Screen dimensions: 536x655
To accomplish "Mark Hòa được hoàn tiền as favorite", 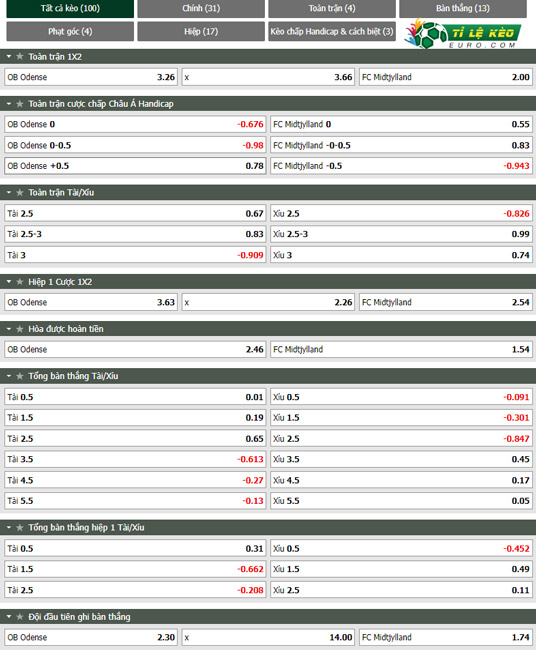I will (x=19, y=329).
